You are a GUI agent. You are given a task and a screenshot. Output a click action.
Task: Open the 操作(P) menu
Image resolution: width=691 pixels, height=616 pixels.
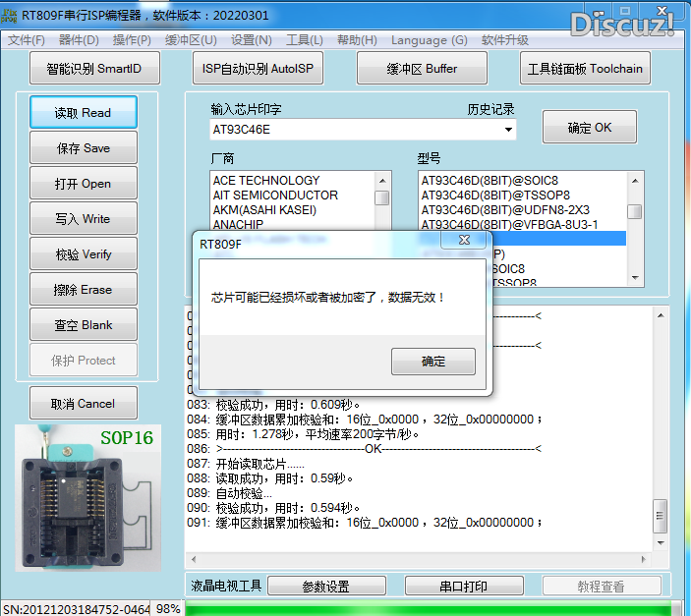tap(132, 40)
